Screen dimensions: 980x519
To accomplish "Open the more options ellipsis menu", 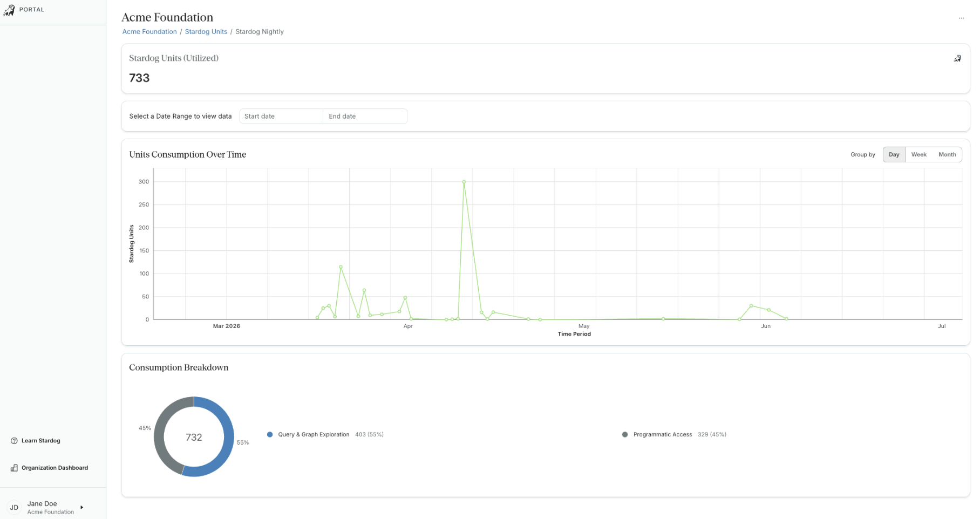I will (x=961, y=18).
